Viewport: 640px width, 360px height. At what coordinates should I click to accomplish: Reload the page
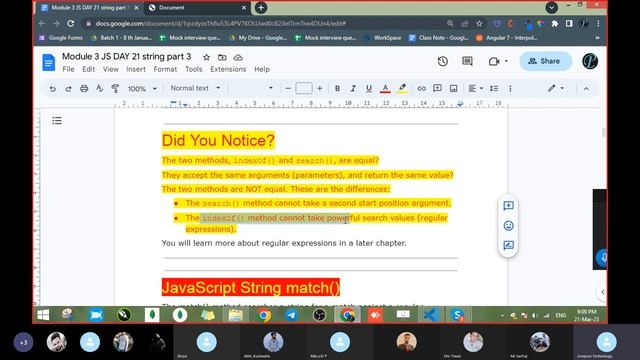(71, 24)
